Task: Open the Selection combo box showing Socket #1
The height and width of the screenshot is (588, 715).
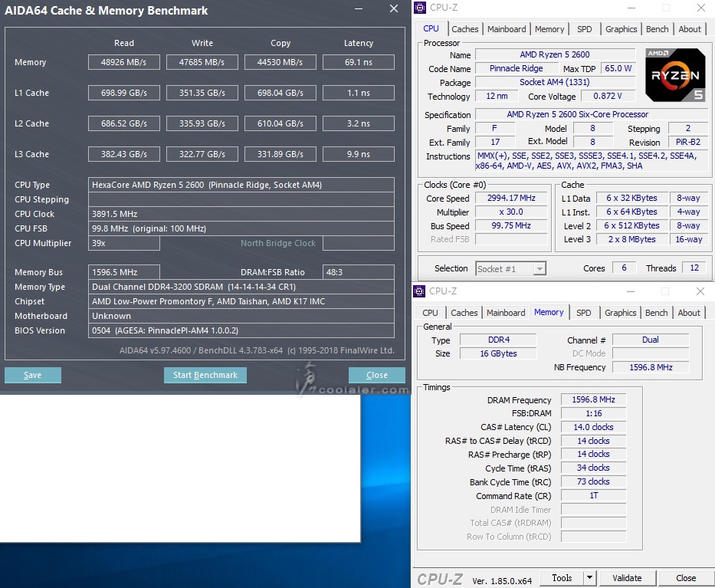Action: pos(510,268)
